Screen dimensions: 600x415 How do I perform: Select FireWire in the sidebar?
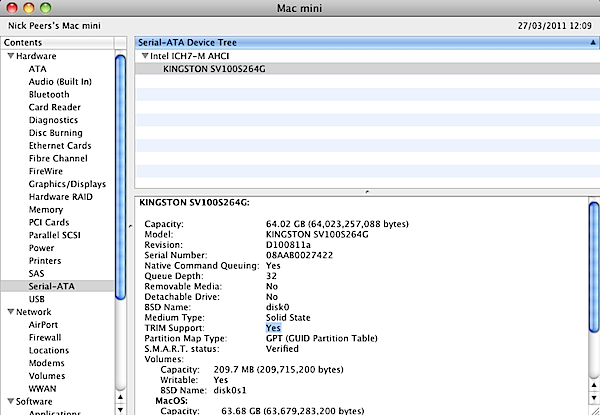point(46,171)
